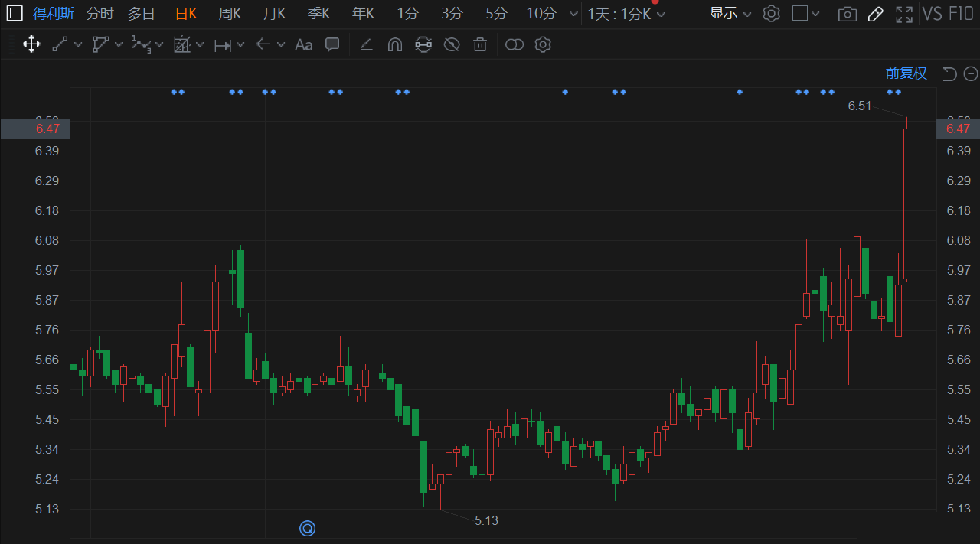Click the circular marker on the time axis
Image resolution: width=980 pixels, height=544 pixels.
pyautogui.click(x=307, y=528)
